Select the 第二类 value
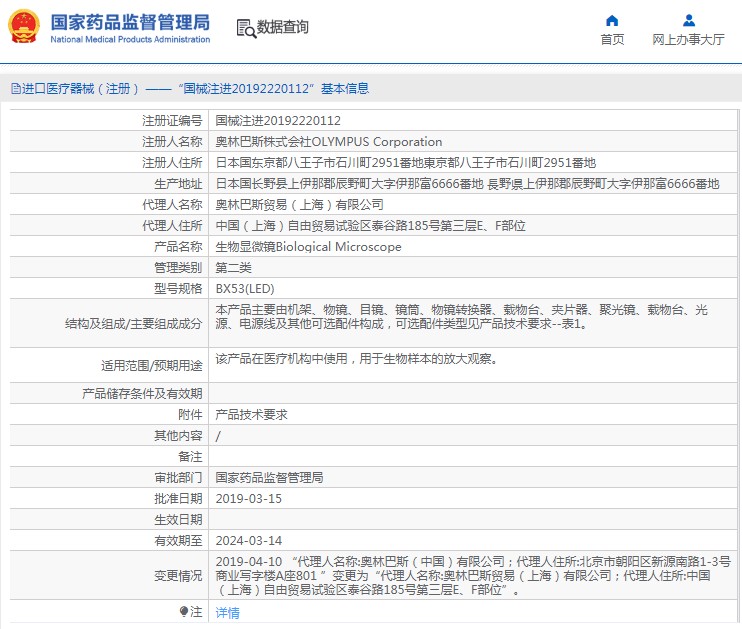 [234, 267]
